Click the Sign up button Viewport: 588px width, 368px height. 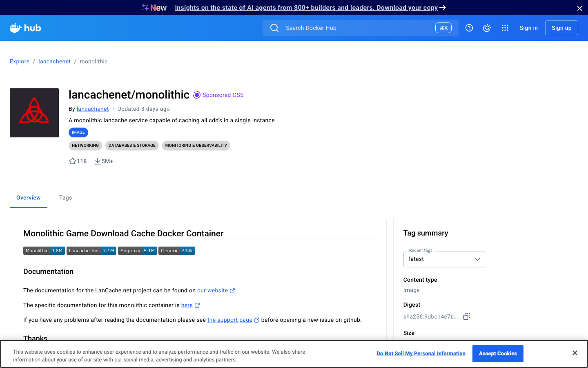(561, 28)
